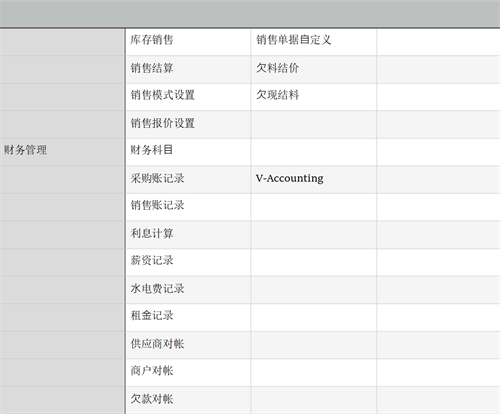
Task: Select the 销售模式设置 cell
Action: (x=188, y=97)
